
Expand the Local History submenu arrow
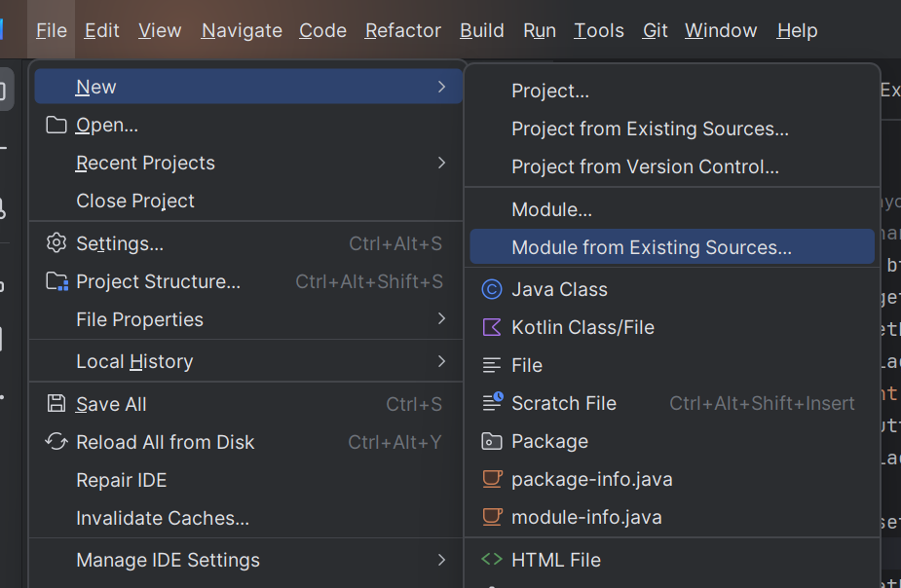pyautogui.click(x=442, y=361)
